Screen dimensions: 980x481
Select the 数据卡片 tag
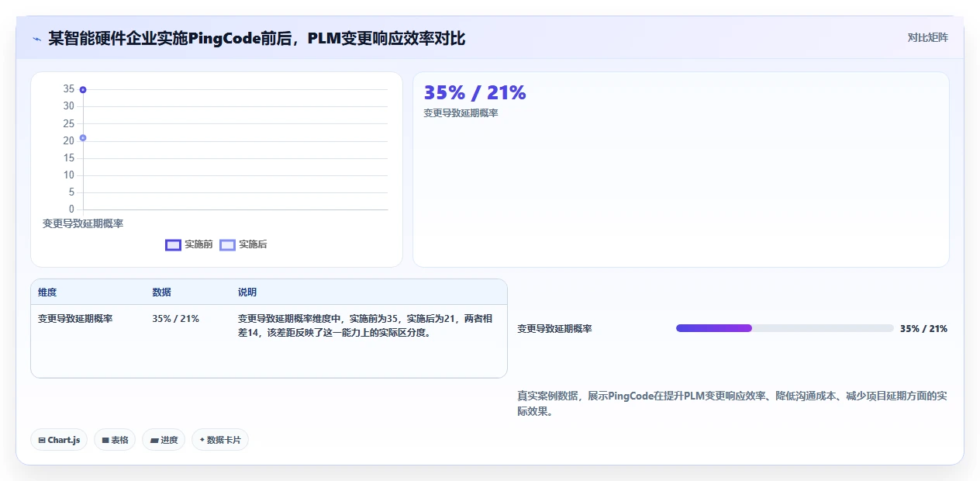point(220,440)
